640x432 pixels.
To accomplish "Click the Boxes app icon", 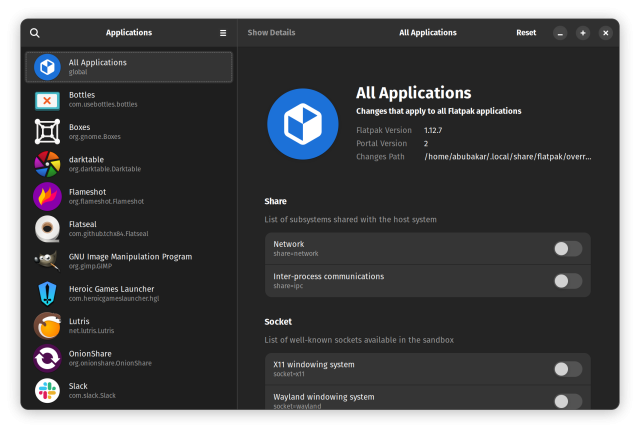I will click(x=47, y=132).
